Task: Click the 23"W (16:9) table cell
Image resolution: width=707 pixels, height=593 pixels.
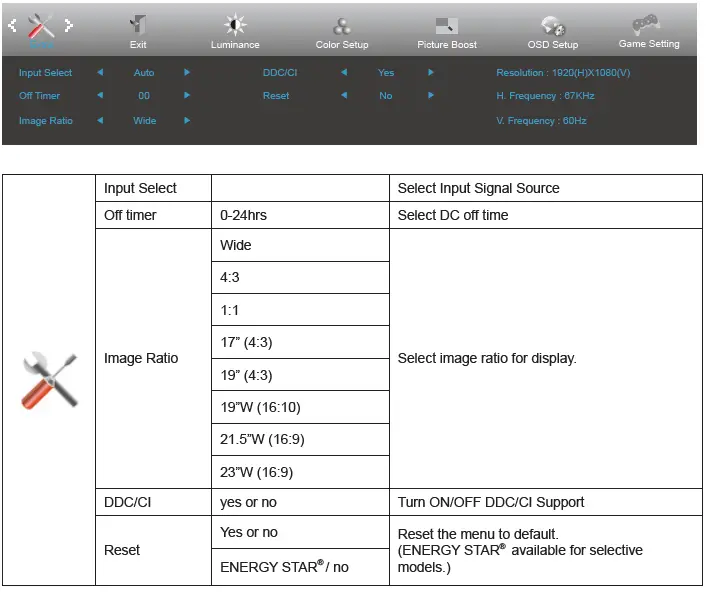Action: [x=300, y=472]
